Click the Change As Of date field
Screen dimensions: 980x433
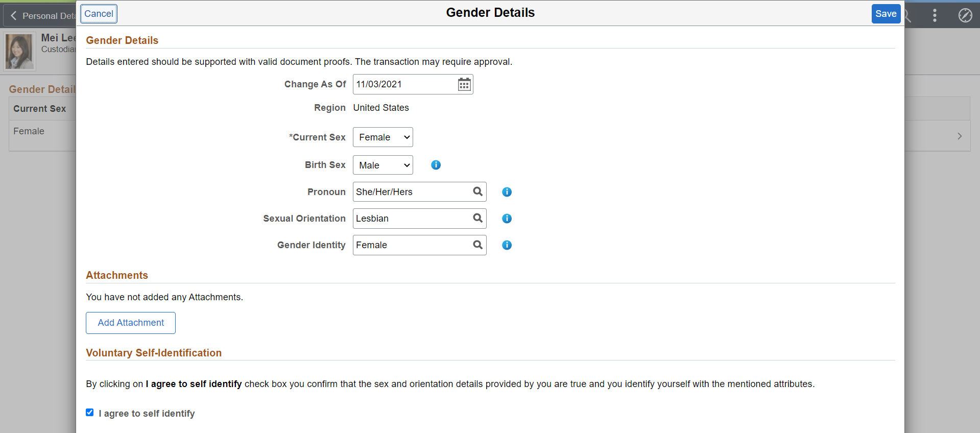tap(403, 84)
